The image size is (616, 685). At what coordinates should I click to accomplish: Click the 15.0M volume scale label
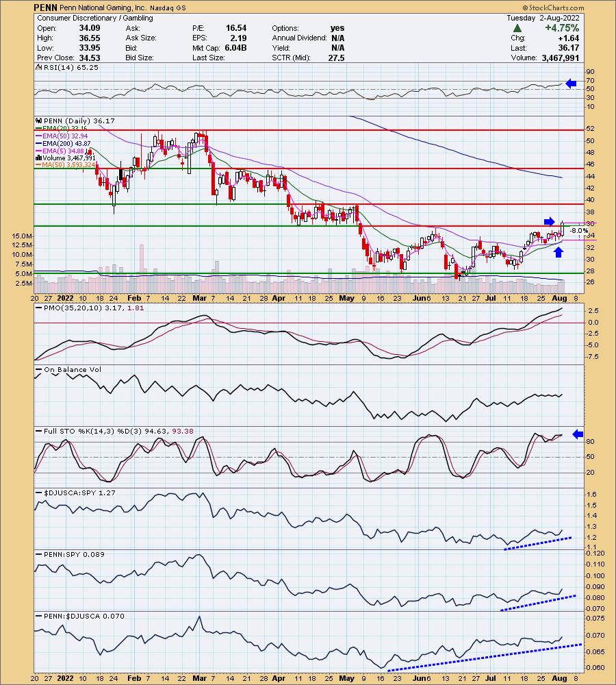tap(22, 236)
